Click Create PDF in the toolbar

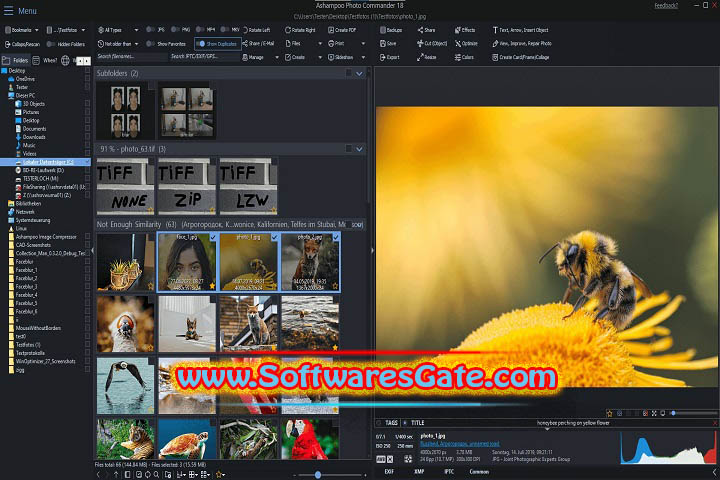click(x=342, y=30)
